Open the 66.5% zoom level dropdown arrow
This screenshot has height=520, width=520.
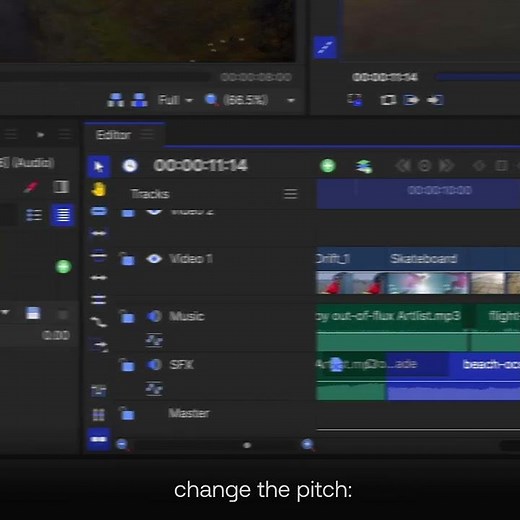(x=291, y=100)
